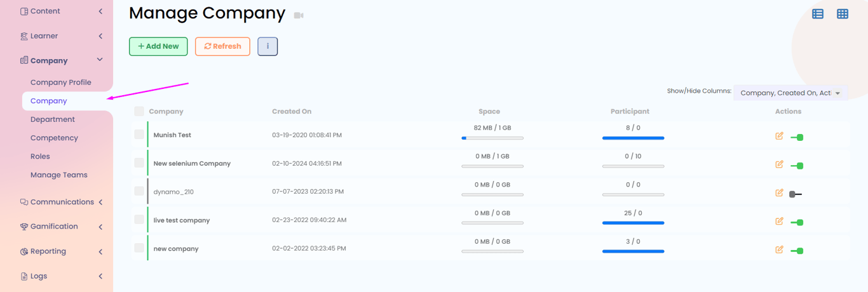Edit the New selenium Company row

click(x=779, y=164)
